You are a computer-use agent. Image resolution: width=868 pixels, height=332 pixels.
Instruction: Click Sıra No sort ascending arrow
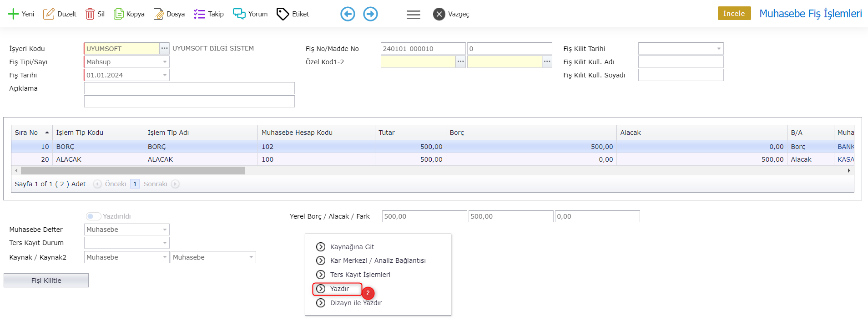coord(47,133)
